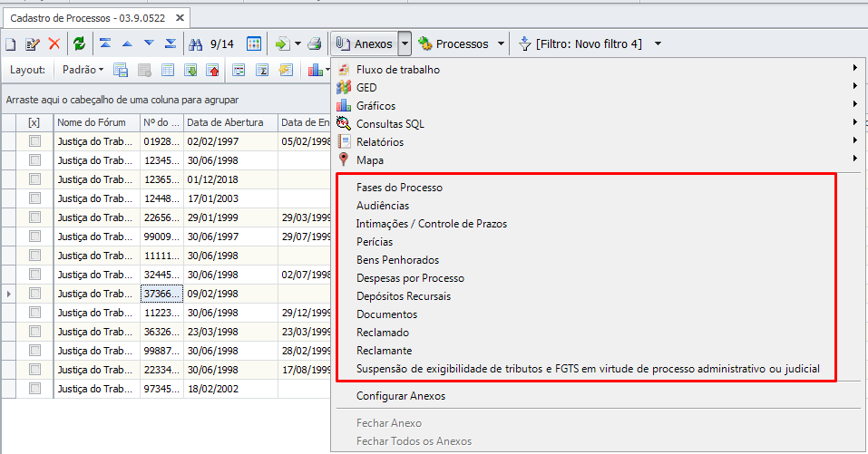Viewport: 868px width, 454px height.
Task: Click the Anexos paperclip button
Action: click(365, 43)
